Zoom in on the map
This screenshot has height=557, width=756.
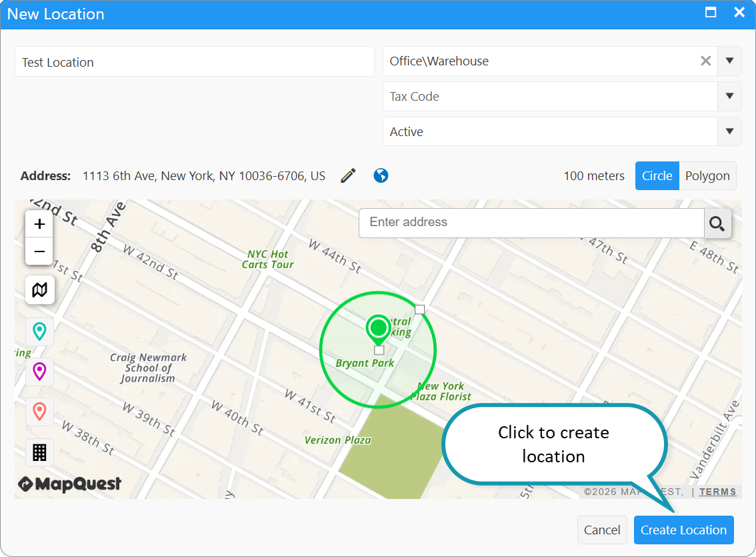pyautogui.click(x=39, y=223)
